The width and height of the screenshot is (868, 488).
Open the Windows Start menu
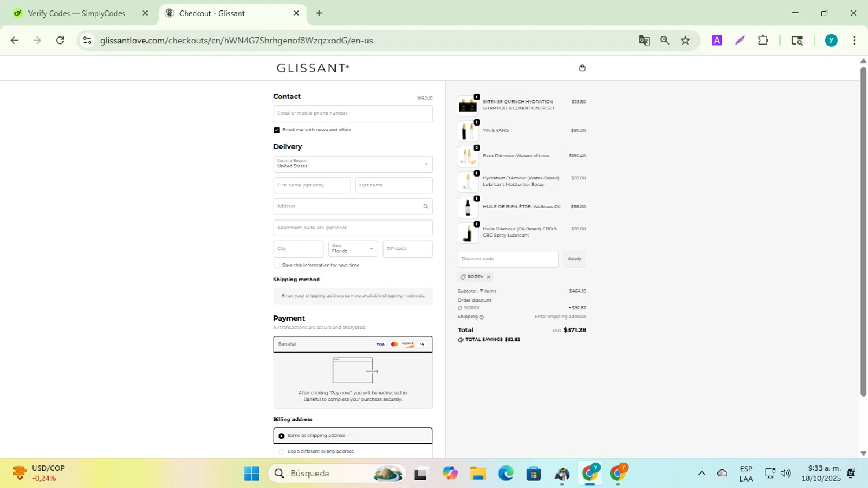click(252, 474)
